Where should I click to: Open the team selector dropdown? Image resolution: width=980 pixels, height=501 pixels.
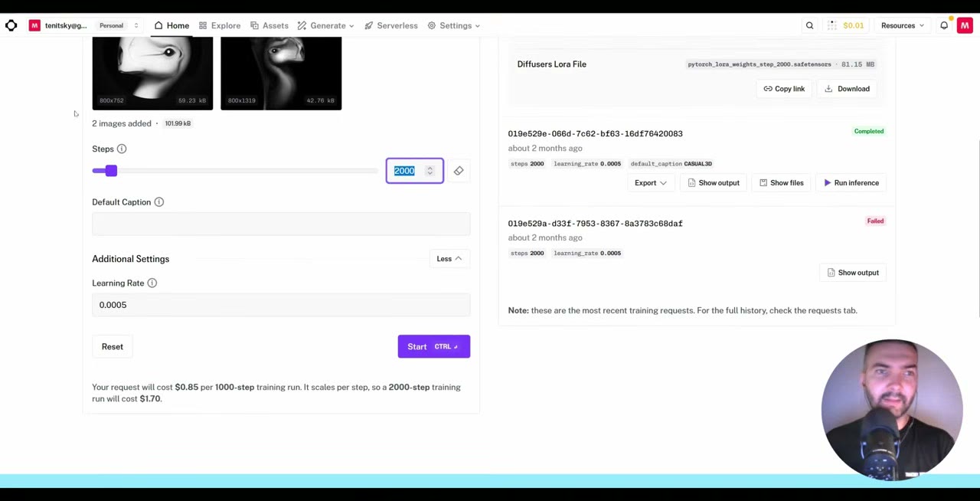pyautogui.click(x=85, y=25)
